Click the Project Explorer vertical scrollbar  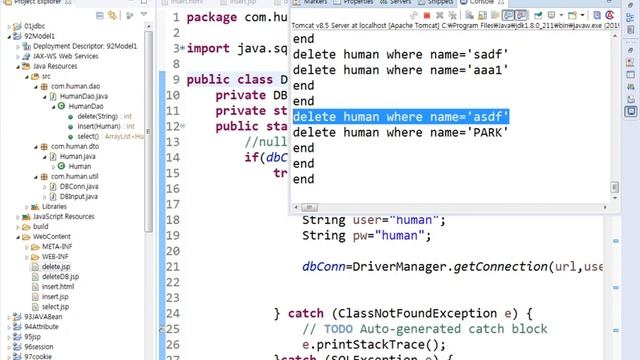click(149, 131)
